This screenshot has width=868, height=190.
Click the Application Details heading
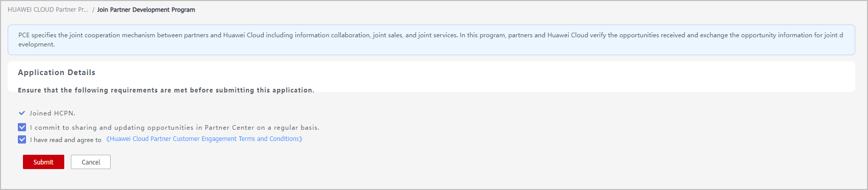point(57,73)
